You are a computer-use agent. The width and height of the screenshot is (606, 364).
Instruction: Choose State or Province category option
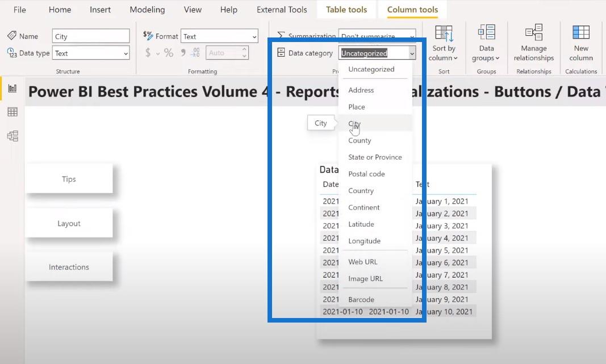[375, 157]
